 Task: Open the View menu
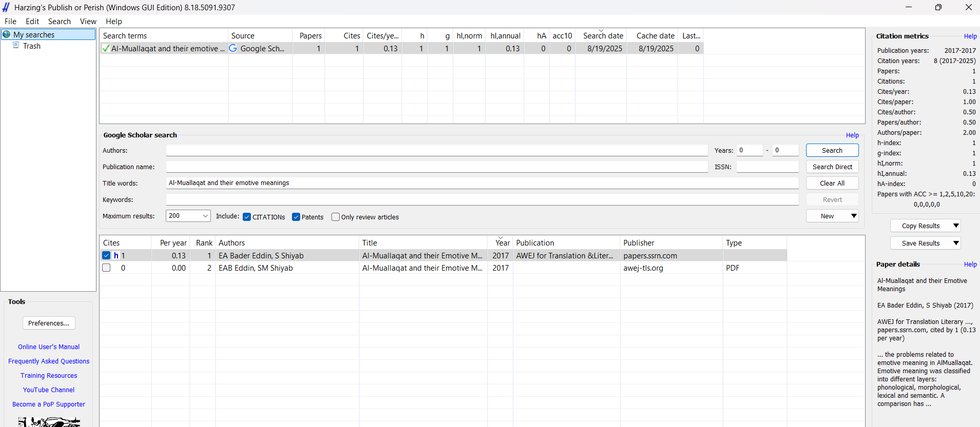pos(88,22)
